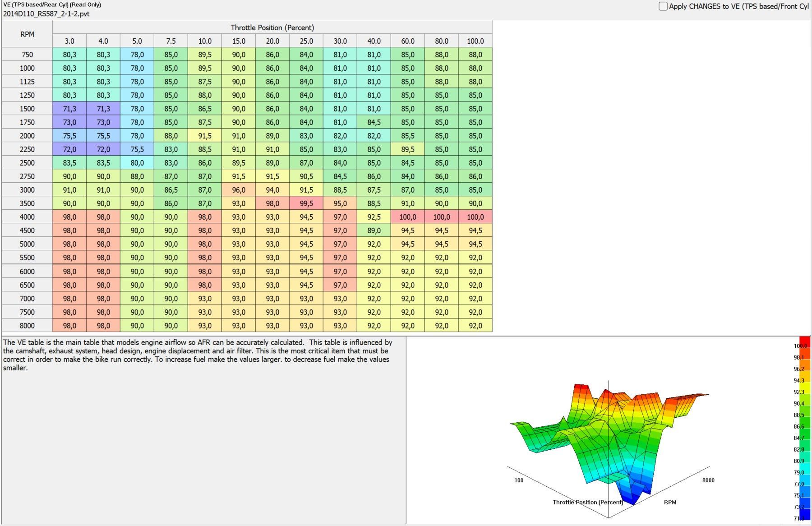Select the 96,0 cell in the 3000 RPM row
The width and height of the screenshot is (812, 526).
(239, 190)
